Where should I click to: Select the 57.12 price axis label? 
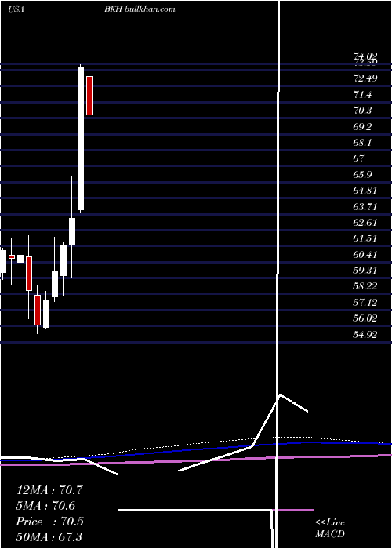pos(365,302)
